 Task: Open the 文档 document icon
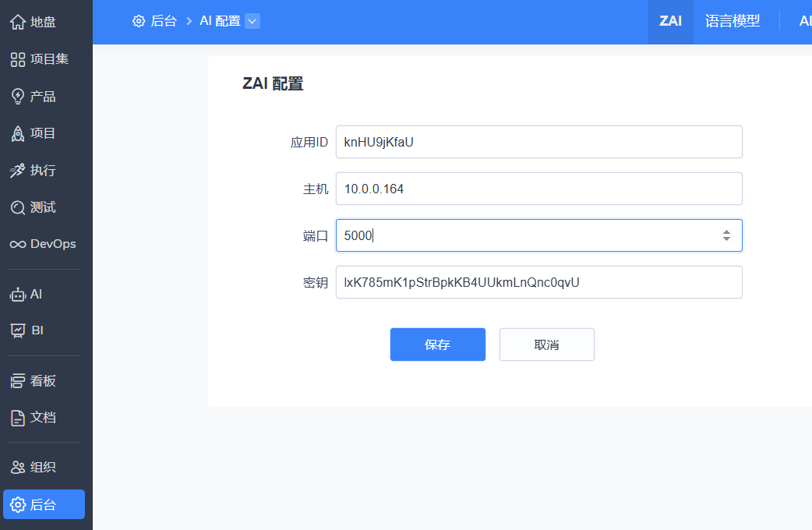[18, 418]
